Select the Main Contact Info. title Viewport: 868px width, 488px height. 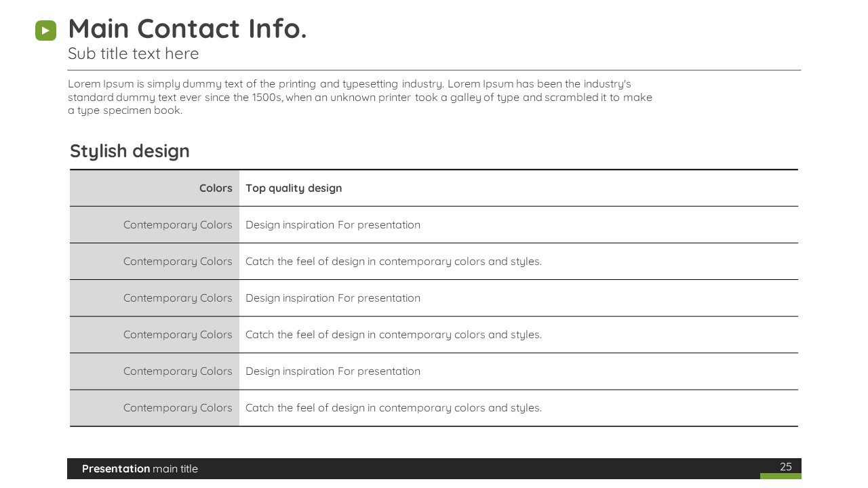(x=187, y=29)
